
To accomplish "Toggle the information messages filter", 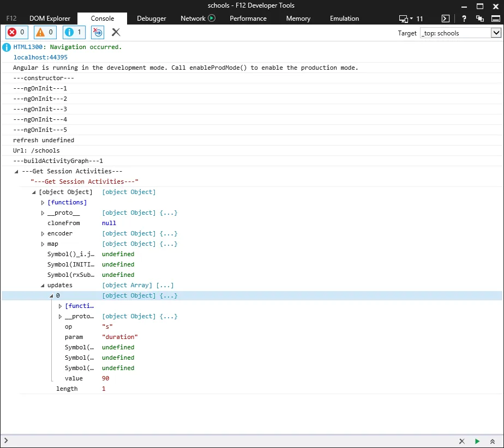I will 74,32.
